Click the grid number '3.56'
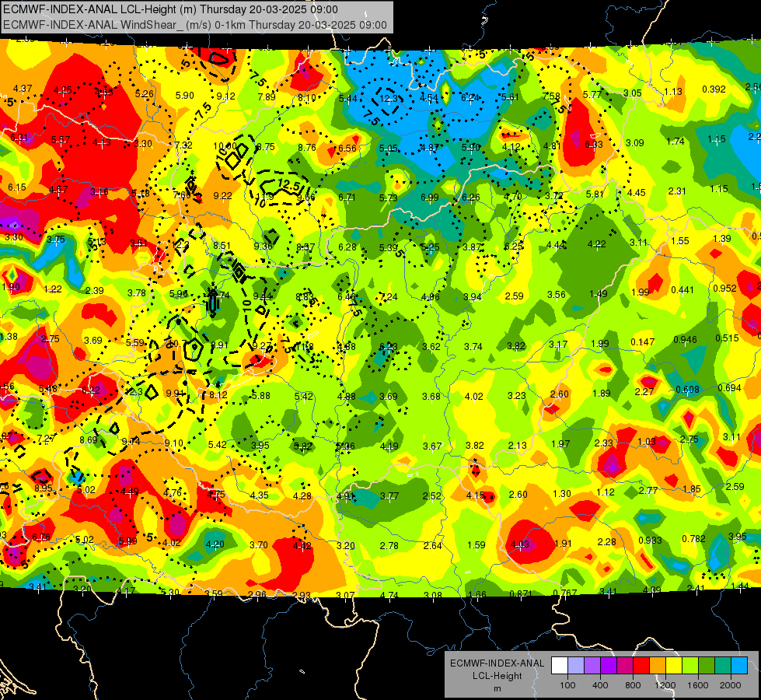Image resolution: width=761 pixels, height=700 pixels. pyautogui.click(x=557, y=294)
